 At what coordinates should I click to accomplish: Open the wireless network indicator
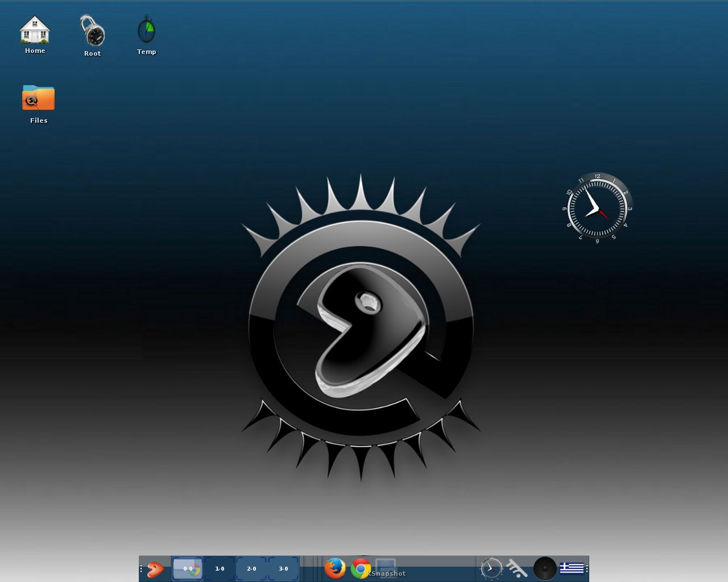pos(517,568)
